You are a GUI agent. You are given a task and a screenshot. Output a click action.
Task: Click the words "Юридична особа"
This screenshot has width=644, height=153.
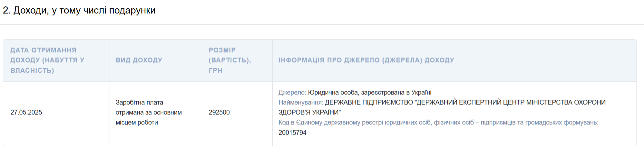333,93
